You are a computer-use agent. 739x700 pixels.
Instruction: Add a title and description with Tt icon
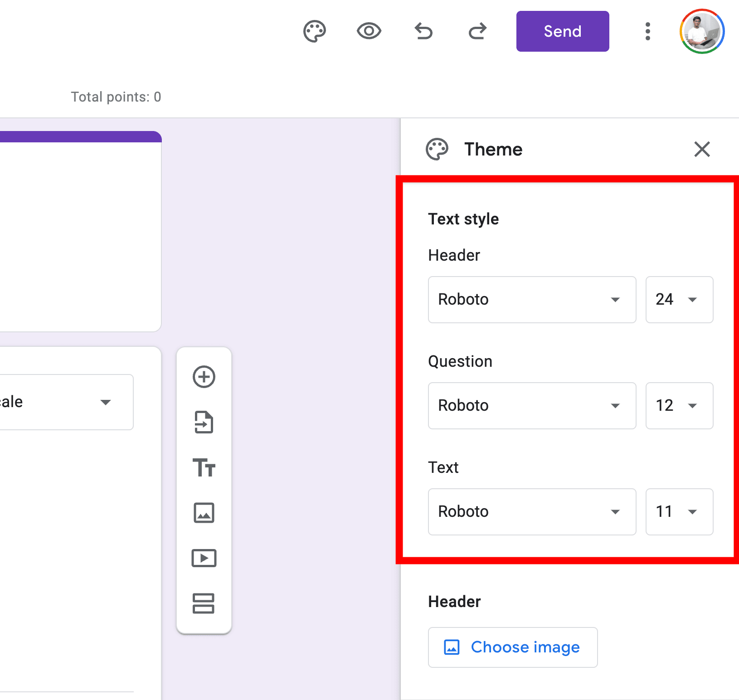click(x=204, y=467)
